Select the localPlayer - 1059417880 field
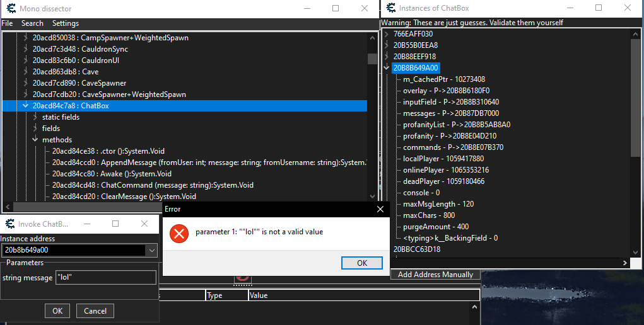The width and height of the screenshot is (644, 325). point(443,158)
